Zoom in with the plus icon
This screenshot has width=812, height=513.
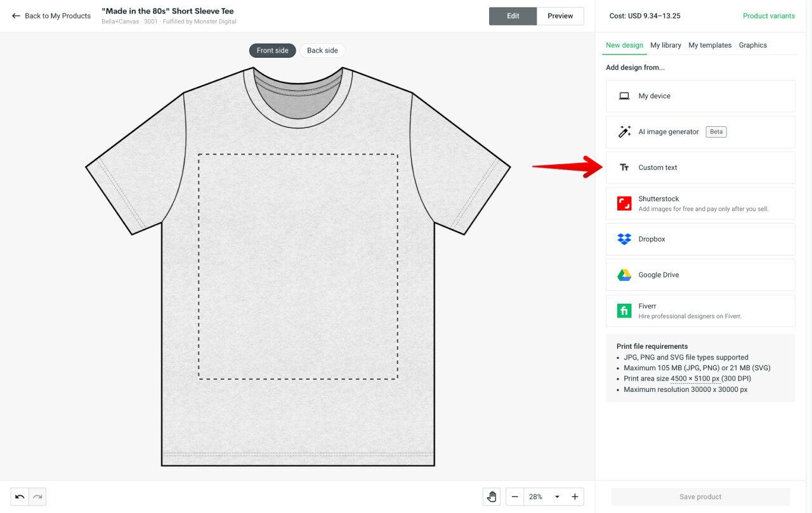tap(575, 497)
